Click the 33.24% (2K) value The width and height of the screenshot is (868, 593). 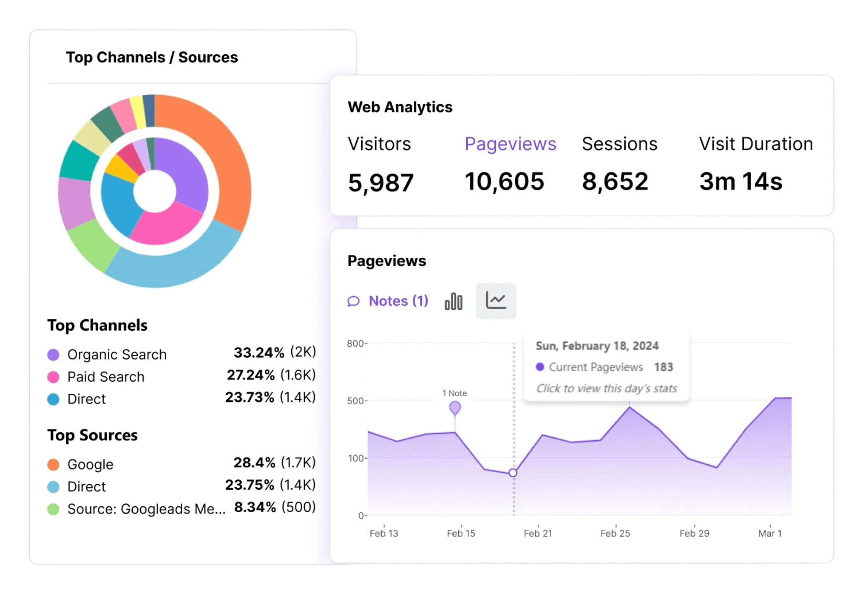click(275, 352)
